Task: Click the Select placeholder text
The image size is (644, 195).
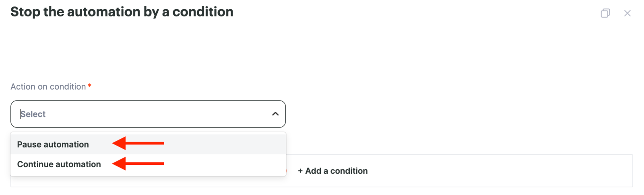Action: (33, 114)
